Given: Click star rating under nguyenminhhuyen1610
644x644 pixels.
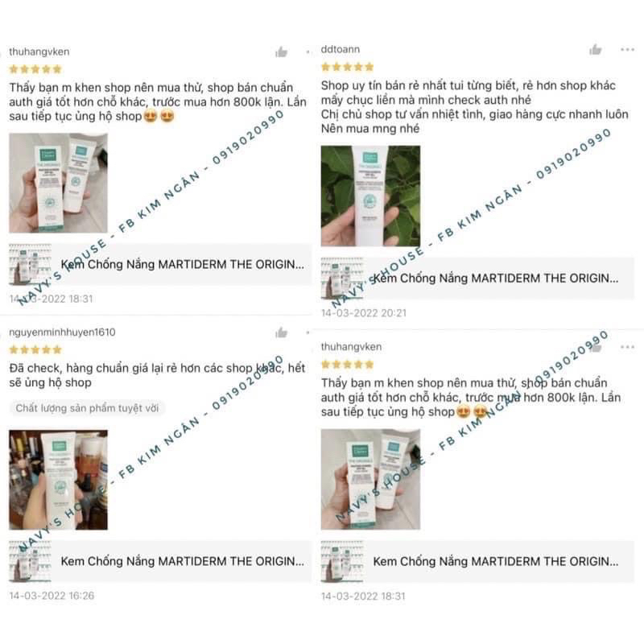Looking at the screenshot, I should point(35,349).
